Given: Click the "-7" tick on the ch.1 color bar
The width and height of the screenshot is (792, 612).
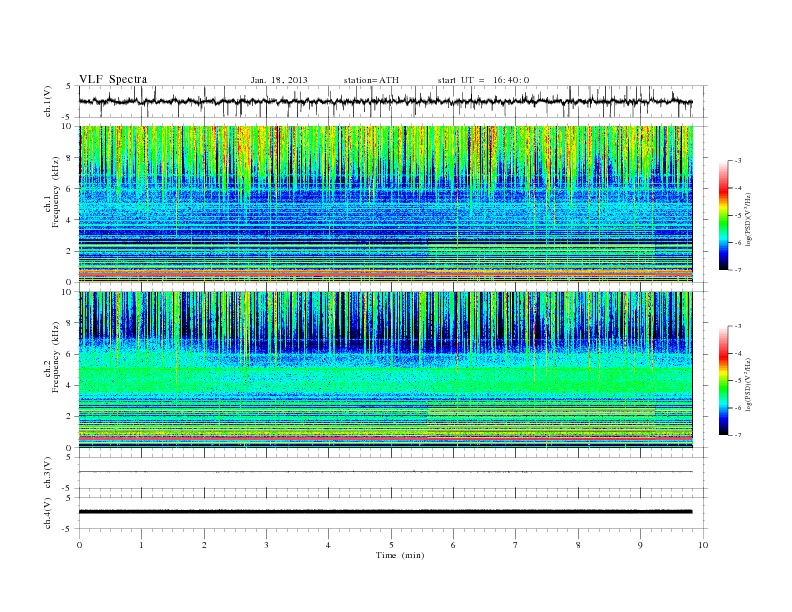Looking at the screenshot, I should click(x=737, y=270).
